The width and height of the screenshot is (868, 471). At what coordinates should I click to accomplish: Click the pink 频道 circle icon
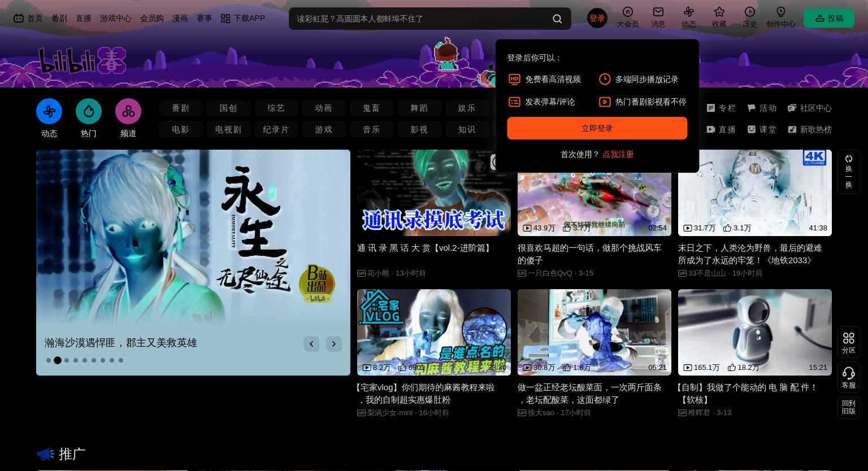128,111
